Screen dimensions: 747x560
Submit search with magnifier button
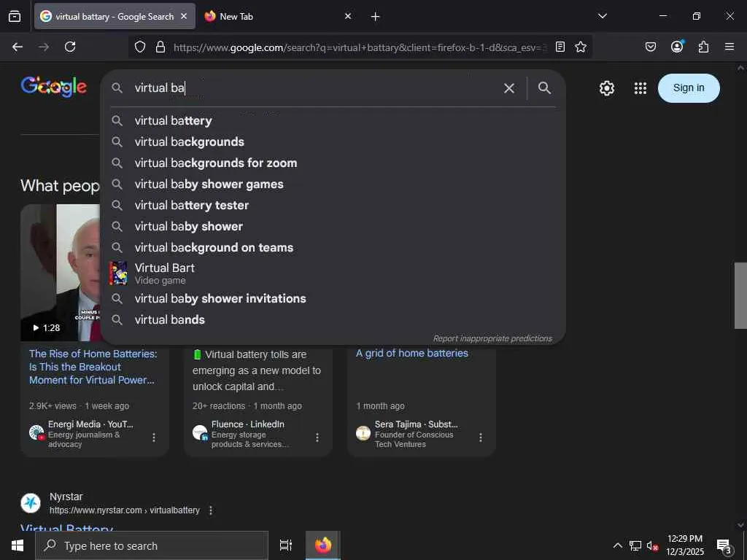click(544, 87)
